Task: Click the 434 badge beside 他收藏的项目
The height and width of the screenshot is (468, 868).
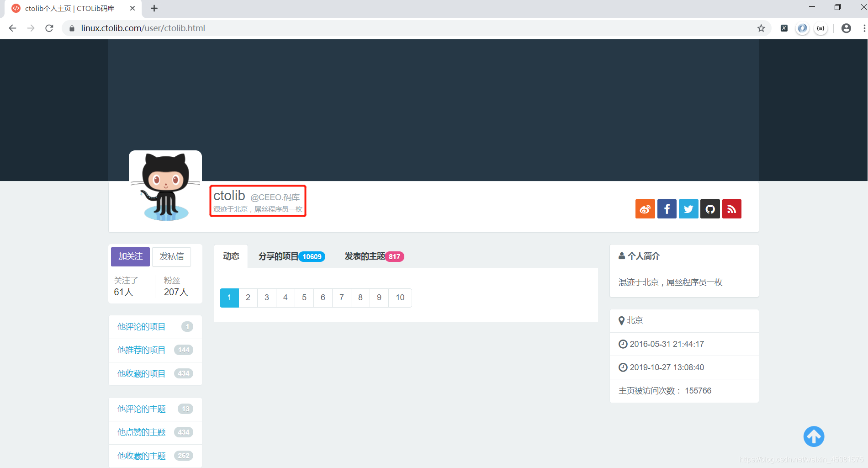Action: click(x=184, y=373)
